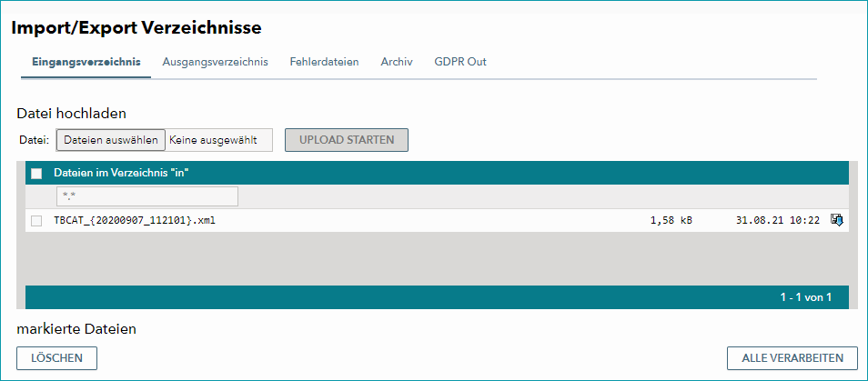The width and height of the screenshot is (868, 381).
Task: Focus the *.* file filter field
Action: pos(147,196)
